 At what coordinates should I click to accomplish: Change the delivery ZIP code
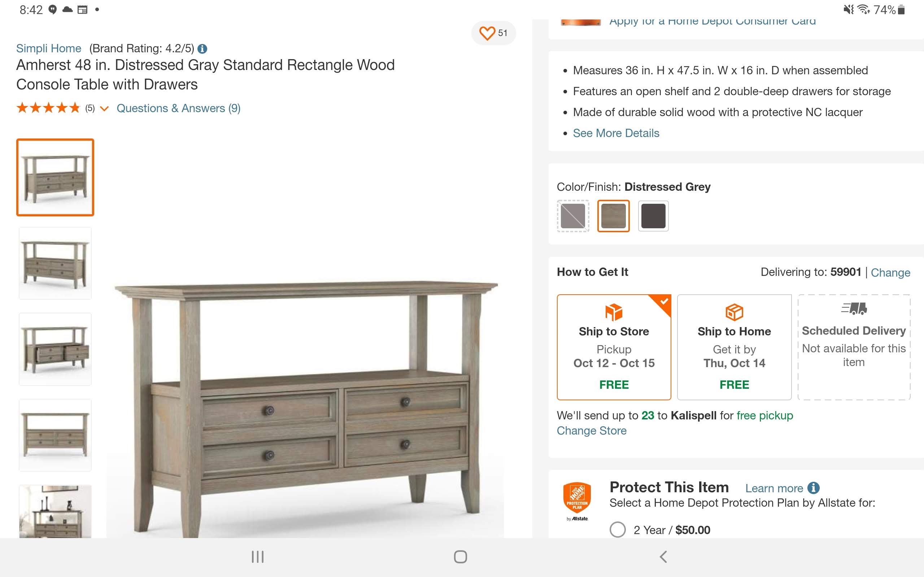tap(890, 273)
